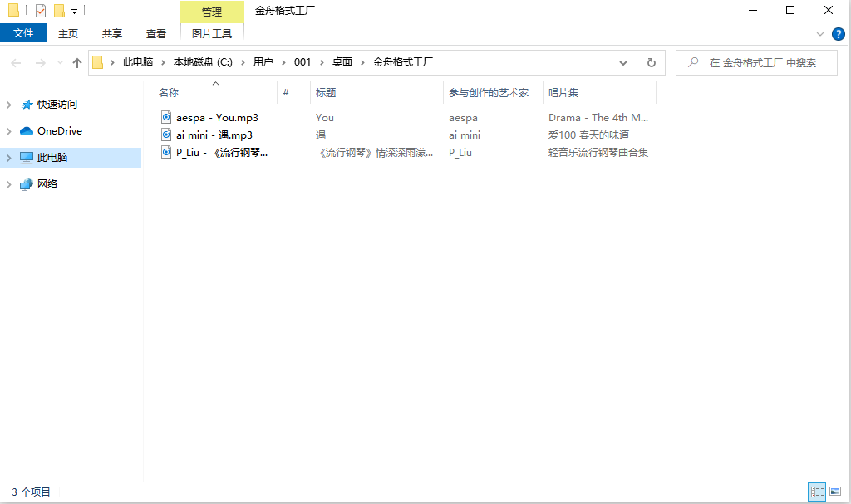This screenshot has height=504, width=851.
Task: Click the artist cell 'P_Liu'
Action: click(460, 153)
